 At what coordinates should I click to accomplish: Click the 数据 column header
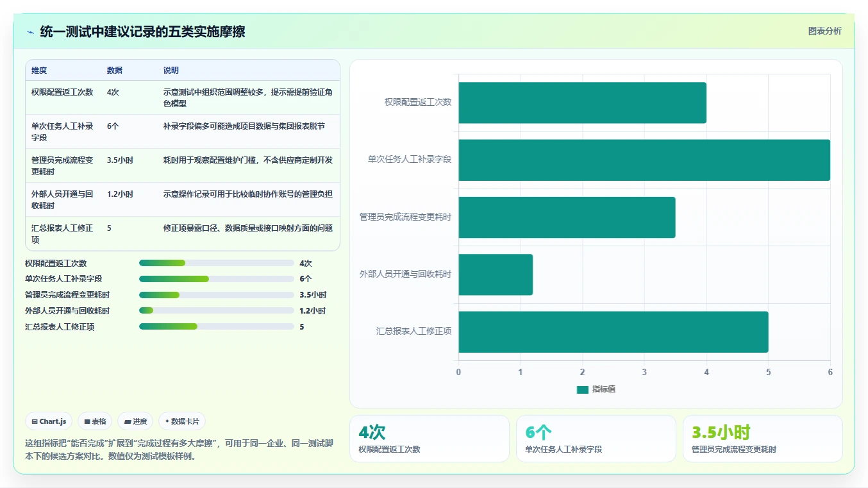point(115,71)
